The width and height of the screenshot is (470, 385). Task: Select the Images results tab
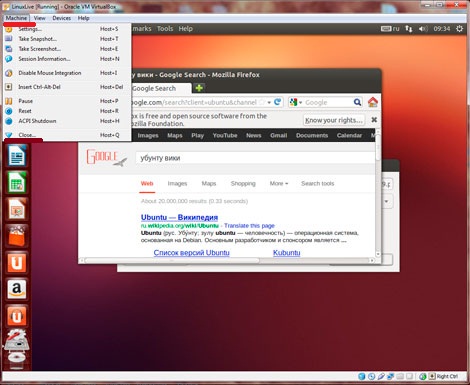point(177,183)
